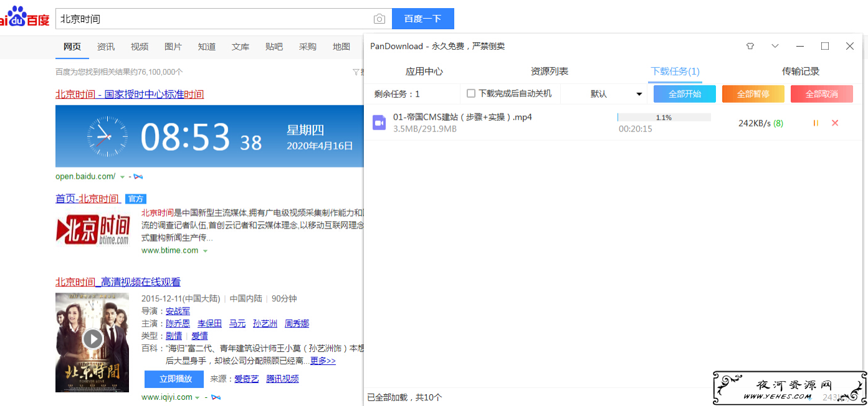Select 下载任务(1) tab
The image size is (868, 406).
[675, 72]
